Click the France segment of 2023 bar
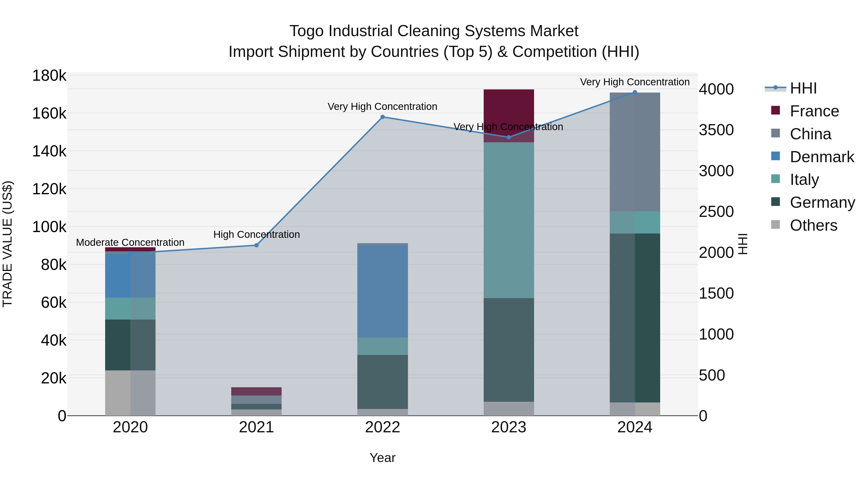The height and width of the screenshot is (488, 868). click(509, 116)
